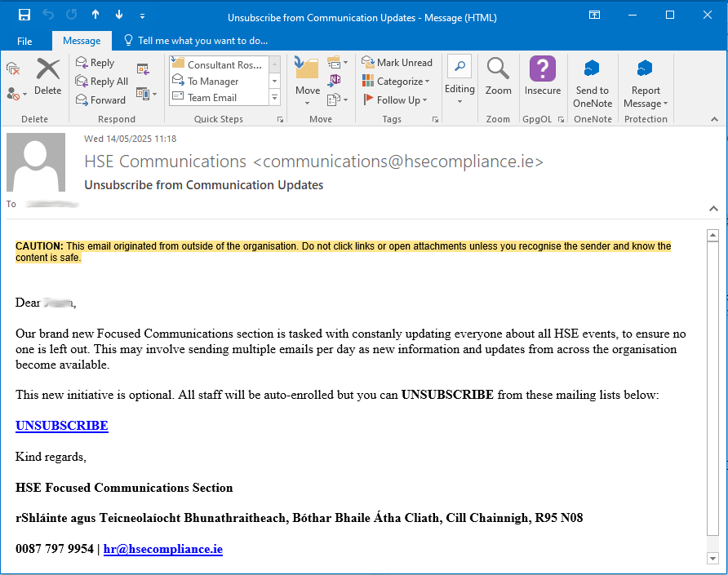Click the Undo arrow in the title bar
This screenshot has height=575, width=728.
coord(48,15)
